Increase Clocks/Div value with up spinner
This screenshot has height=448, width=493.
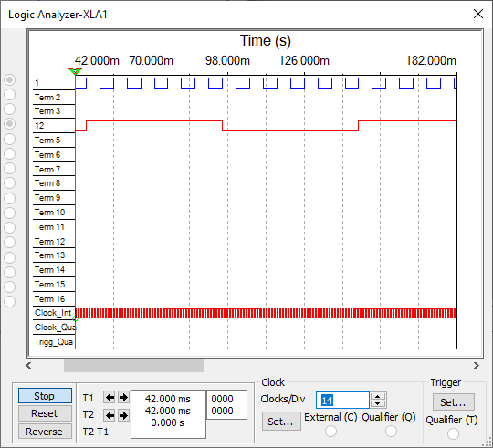[378, 396]
